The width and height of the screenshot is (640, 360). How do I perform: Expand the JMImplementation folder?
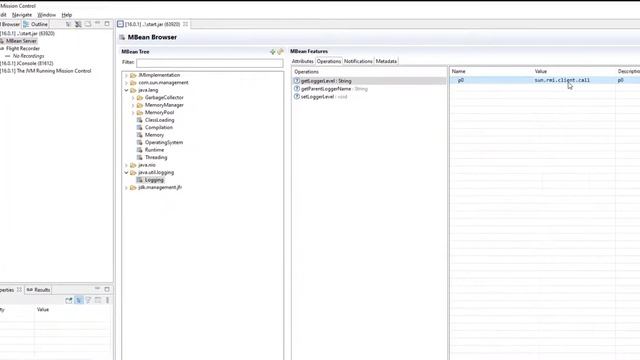point(127,75)
